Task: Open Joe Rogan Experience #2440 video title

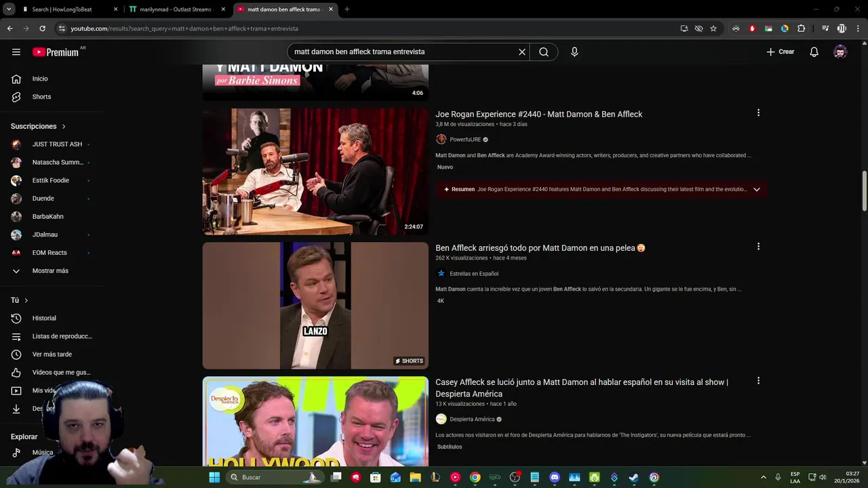Action: pos(538,114)
